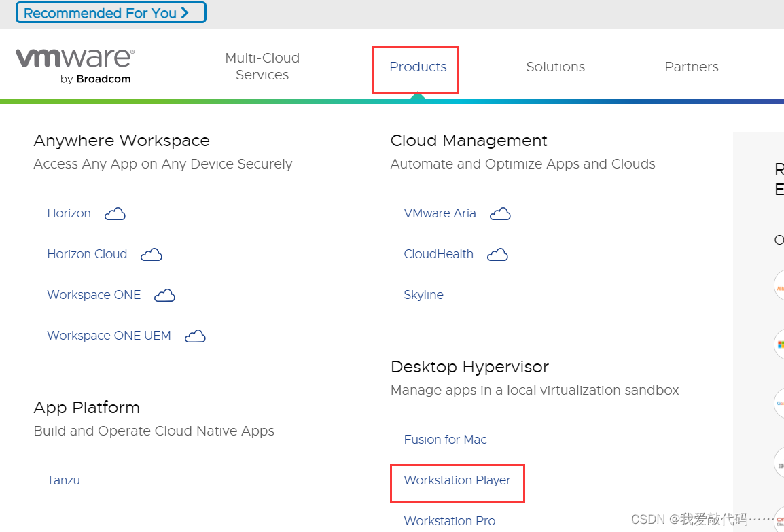Open the Solutions menu
784x532 pixels.
(x=556, y=67)
